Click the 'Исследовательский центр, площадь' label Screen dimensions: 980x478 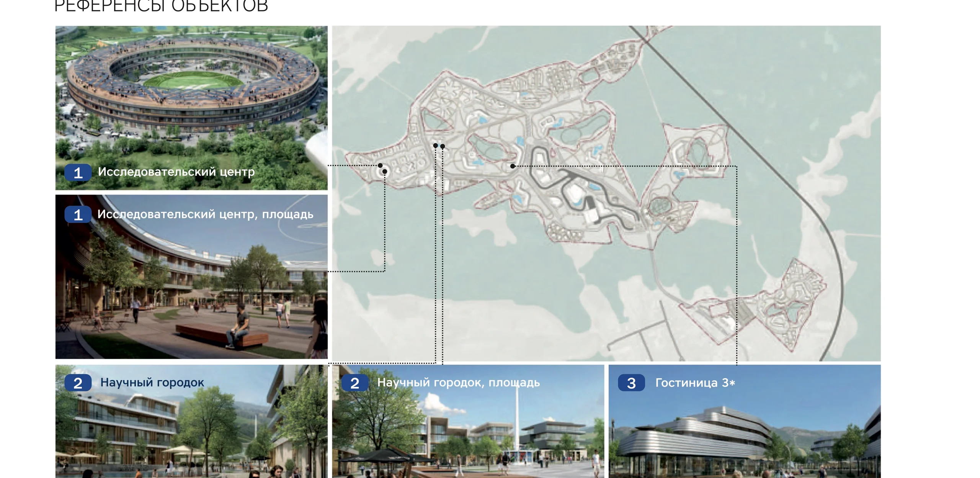tap(205, 214)
